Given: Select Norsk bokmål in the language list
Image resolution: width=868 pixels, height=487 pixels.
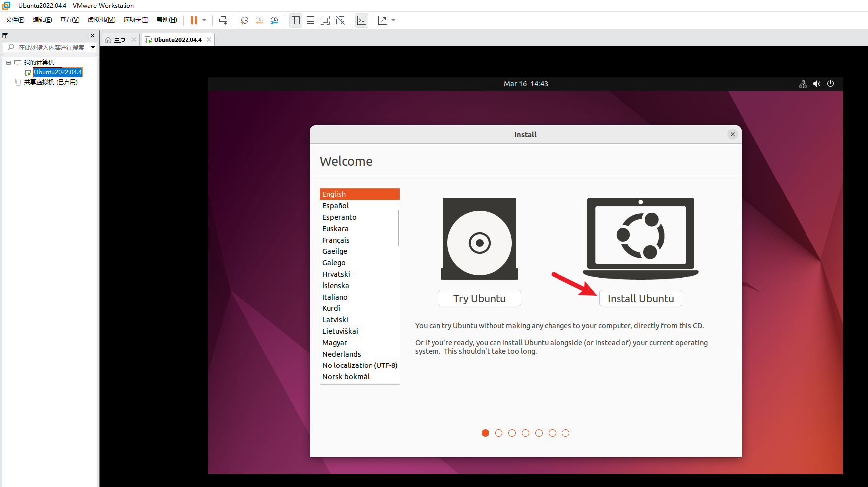Looking at the screenshot, I should coord(359,377).
